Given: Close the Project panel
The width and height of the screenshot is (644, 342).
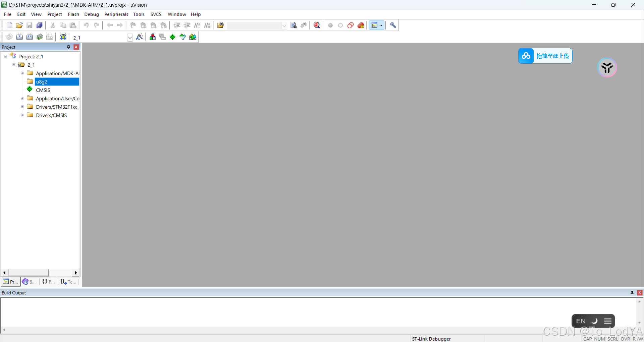Looking at the screenshot, I should tap(76, 47).
